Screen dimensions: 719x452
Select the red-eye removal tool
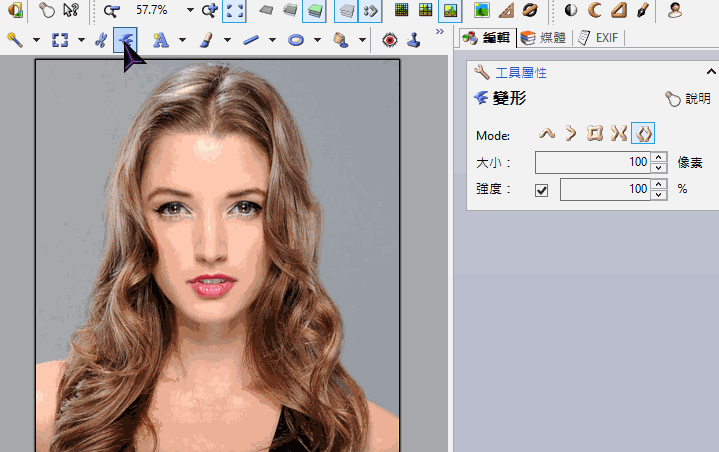[390, 41]
